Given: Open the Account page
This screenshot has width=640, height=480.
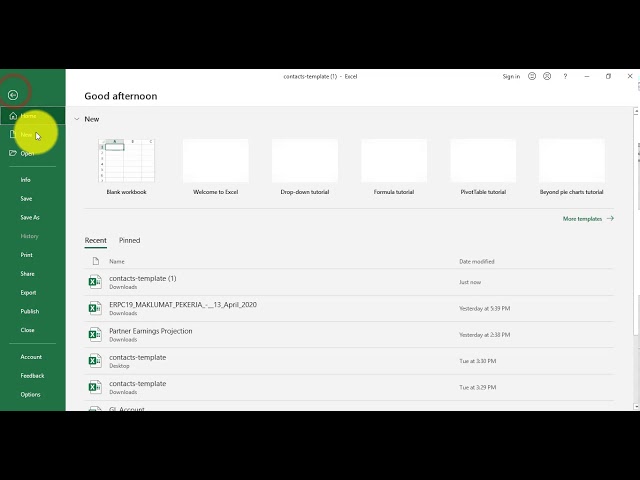Looking at the screenshot, I should [x=31, y=357].
